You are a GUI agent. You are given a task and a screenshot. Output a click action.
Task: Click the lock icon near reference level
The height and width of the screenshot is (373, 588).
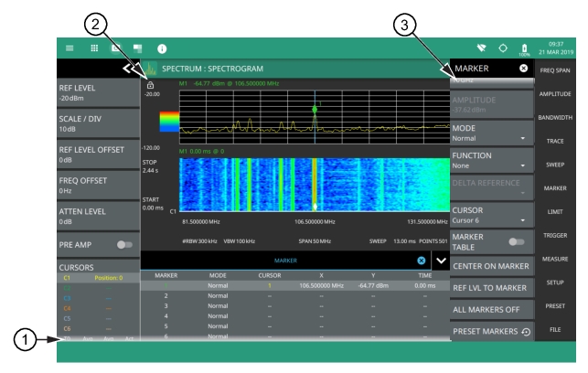[149, 85]
